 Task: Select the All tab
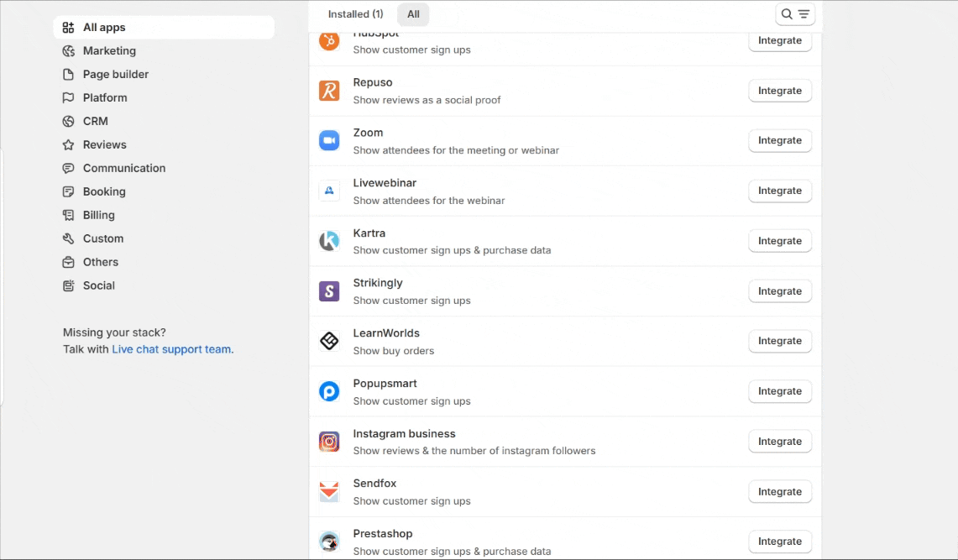point(414,14)
